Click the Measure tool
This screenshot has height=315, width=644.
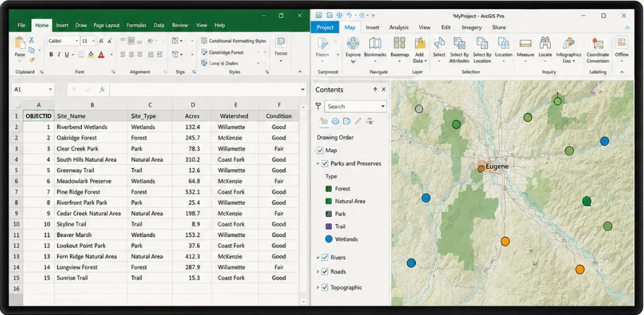tap(526, 44)
